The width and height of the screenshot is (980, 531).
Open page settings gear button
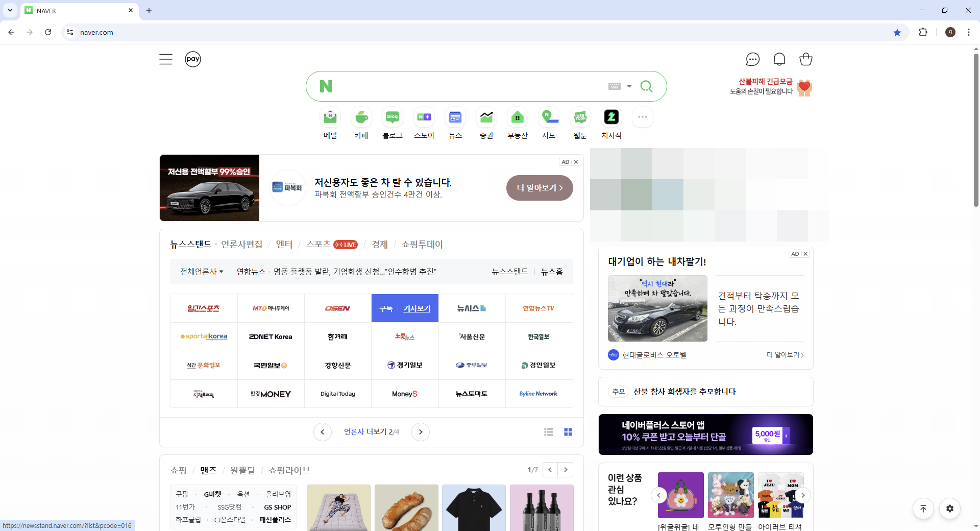(x=950, y=509)
